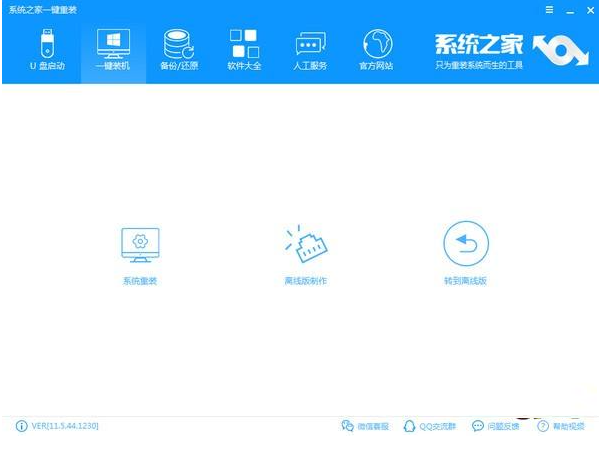This screenshot has width=599, height=454.
Task: Open the U盘启动 USB boot tab
Action: [x=47, y=50]
